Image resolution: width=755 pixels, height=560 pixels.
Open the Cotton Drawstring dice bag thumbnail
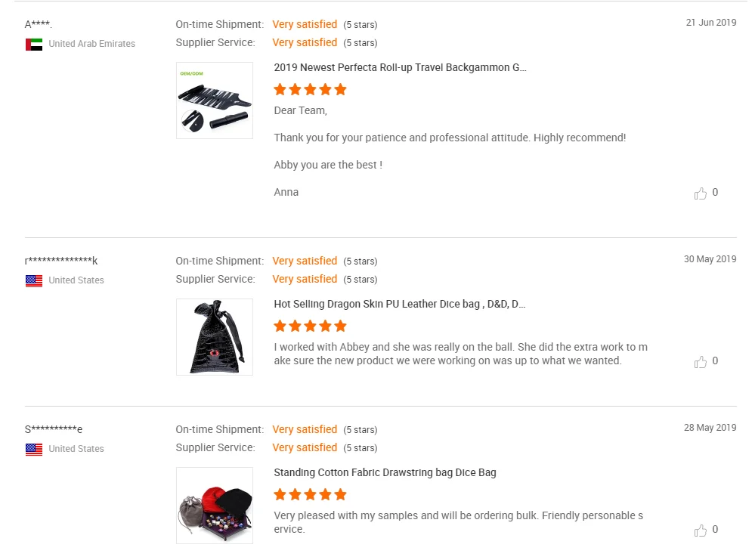point(215,506)
